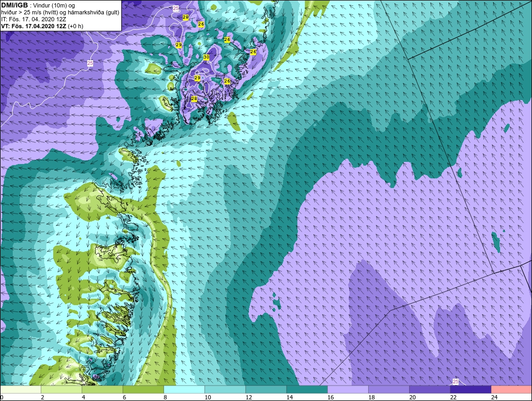532x401 pixels.
Task: Click the legend scale value 20
Action: pos(412,397)
